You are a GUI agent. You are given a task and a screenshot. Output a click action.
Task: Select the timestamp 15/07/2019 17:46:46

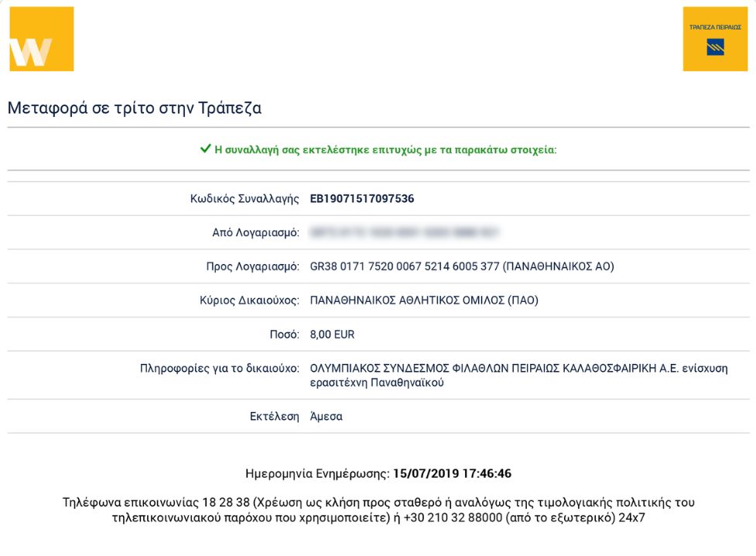tap(452, 473)
